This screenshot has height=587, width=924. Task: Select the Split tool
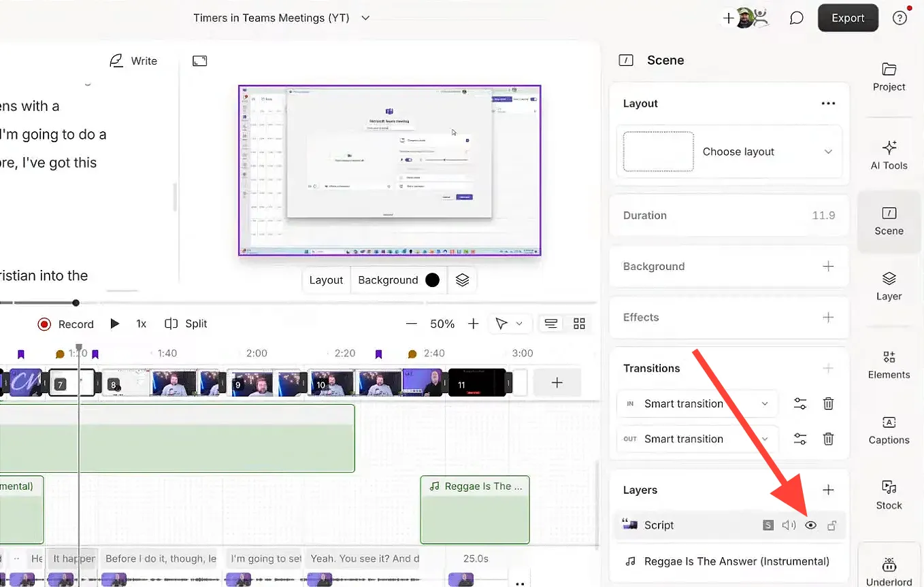click(186, 324)
